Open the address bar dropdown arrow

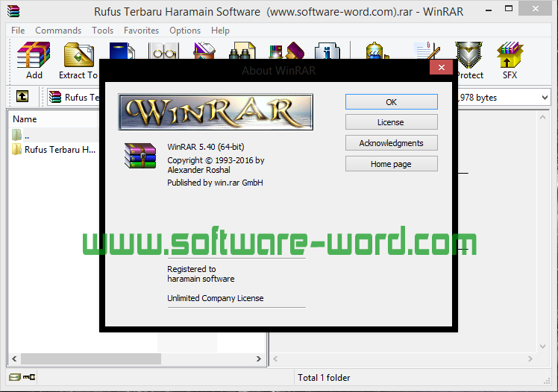pyautogui.click(x=545, y=98)
